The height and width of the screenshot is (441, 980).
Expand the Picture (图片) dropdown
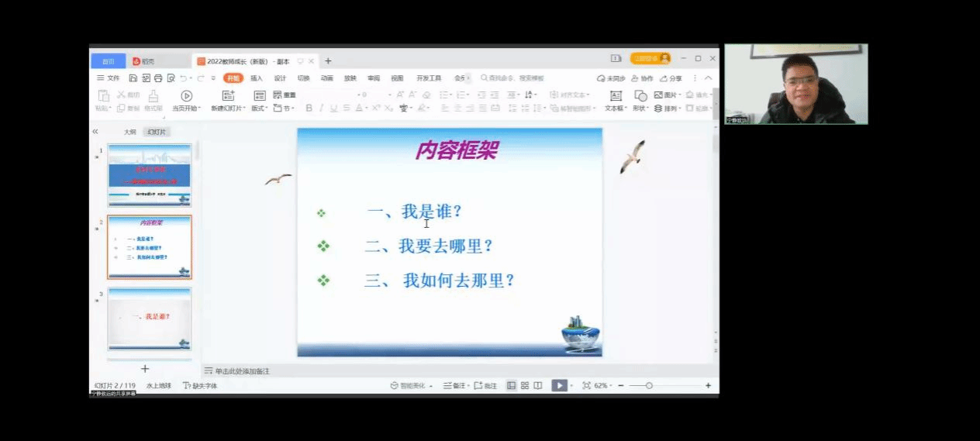(x=678, y=95)
